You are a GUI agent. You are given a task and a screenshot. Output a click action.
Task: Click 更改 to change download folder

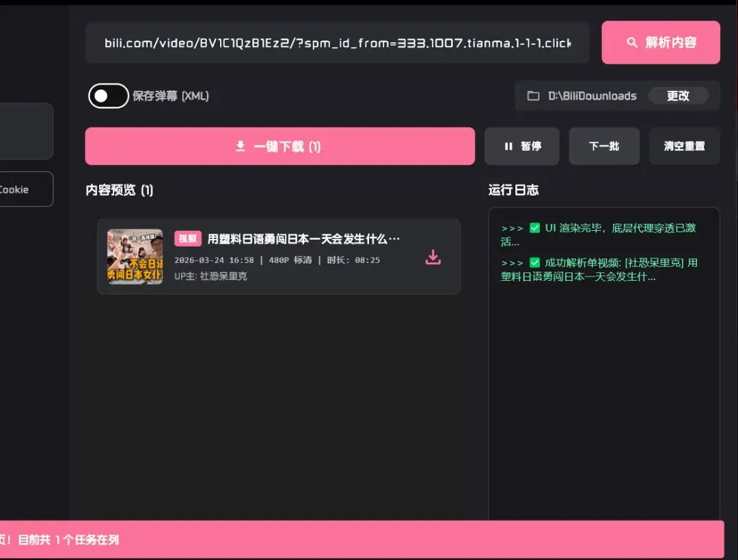point(678,96)
